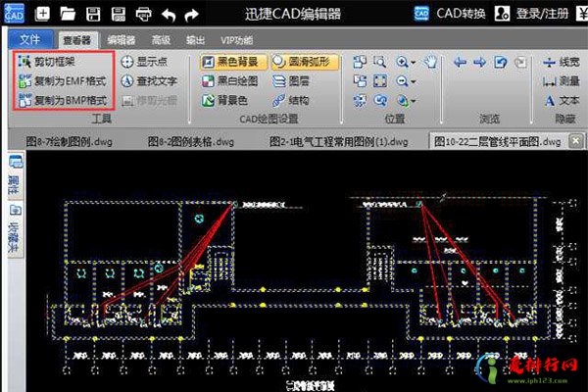Image resolution: width=588 pixels, height=392 pixels.
Task: Click the new file icon in title bar
Action: point(42,15)
